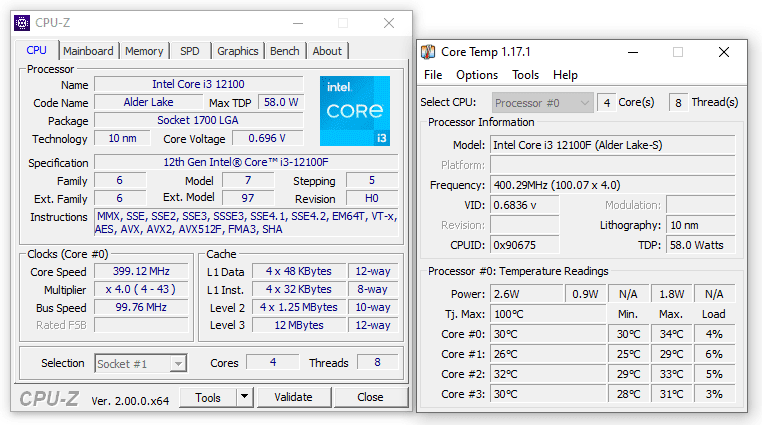
Task: Open the Memory tab in CPU-Z
Action: [144, 51]
